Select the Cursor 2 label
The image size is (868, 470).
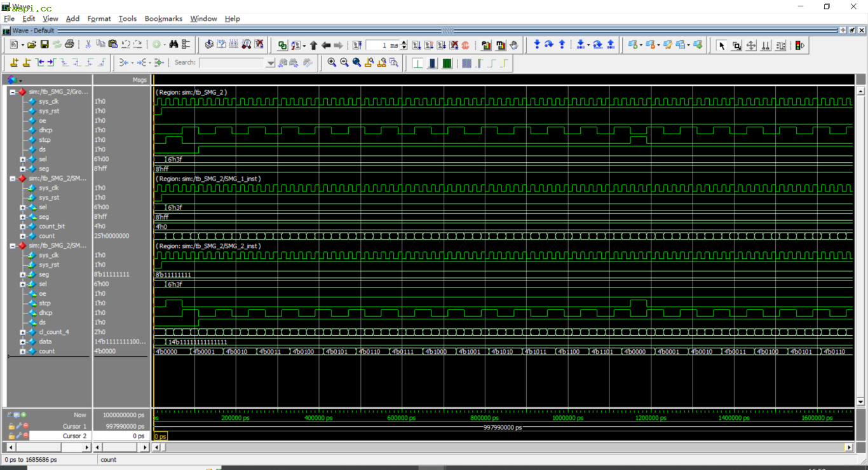point(74,436)
